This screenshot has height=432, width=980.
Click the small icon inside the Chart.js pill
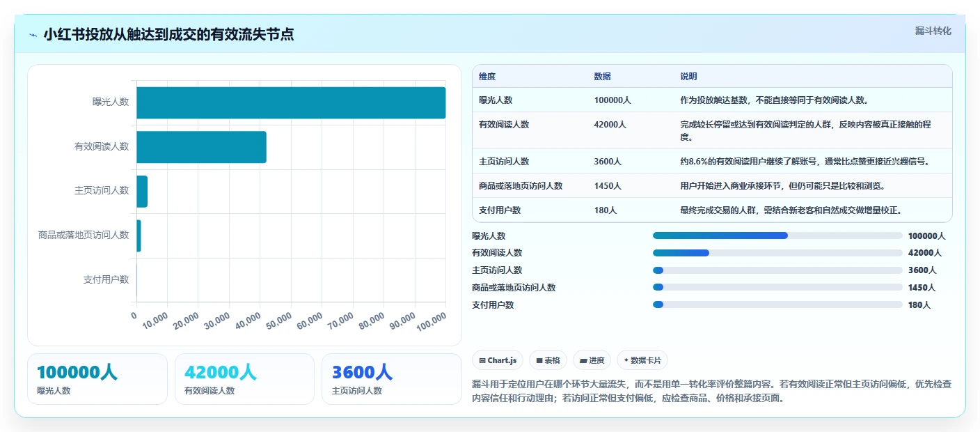pos(482,360)
